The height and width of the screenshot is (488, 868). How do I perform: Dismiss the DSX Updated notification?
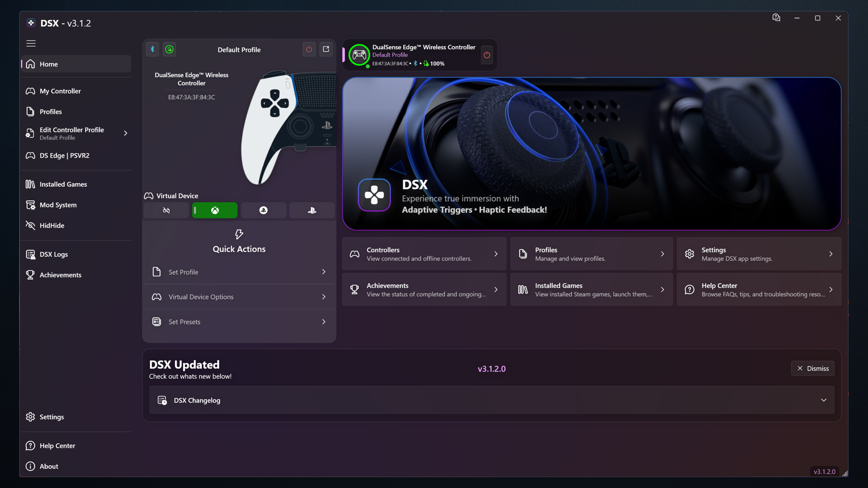[813, 368]
